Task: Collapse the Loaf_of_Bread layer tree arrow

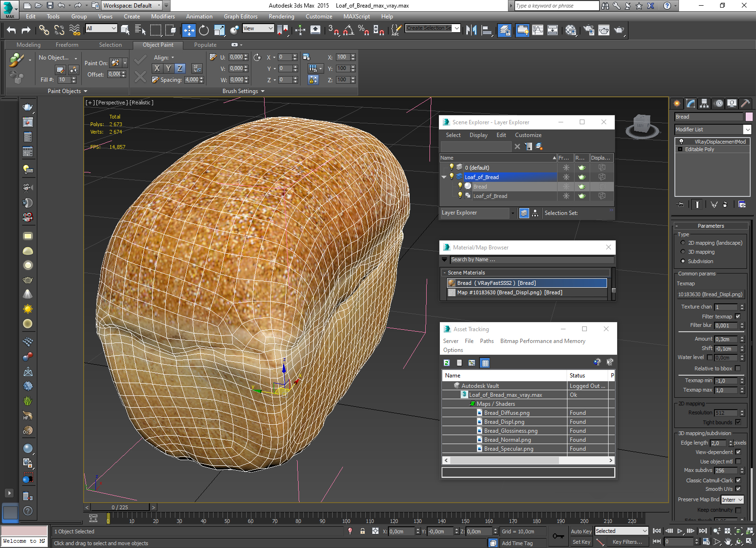Action: click(444, 177)
